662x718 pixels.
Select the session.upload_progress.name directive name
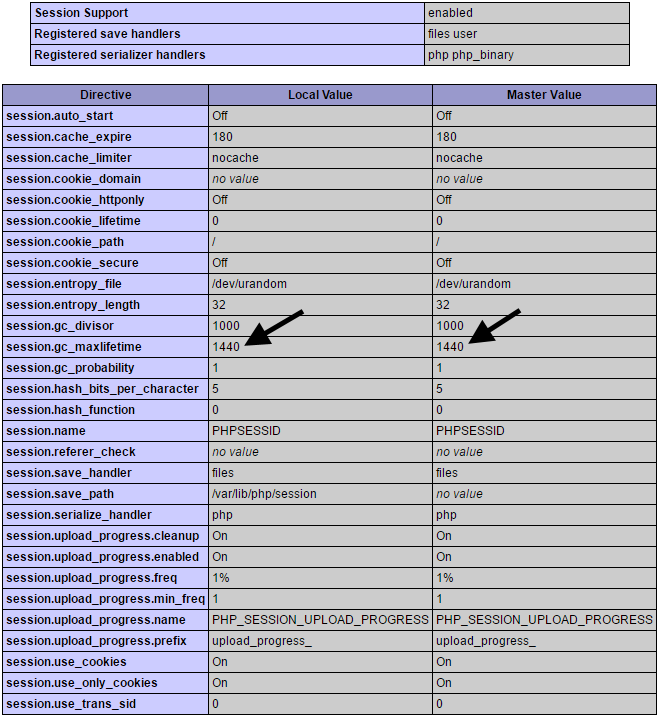[x=96, y=620]
